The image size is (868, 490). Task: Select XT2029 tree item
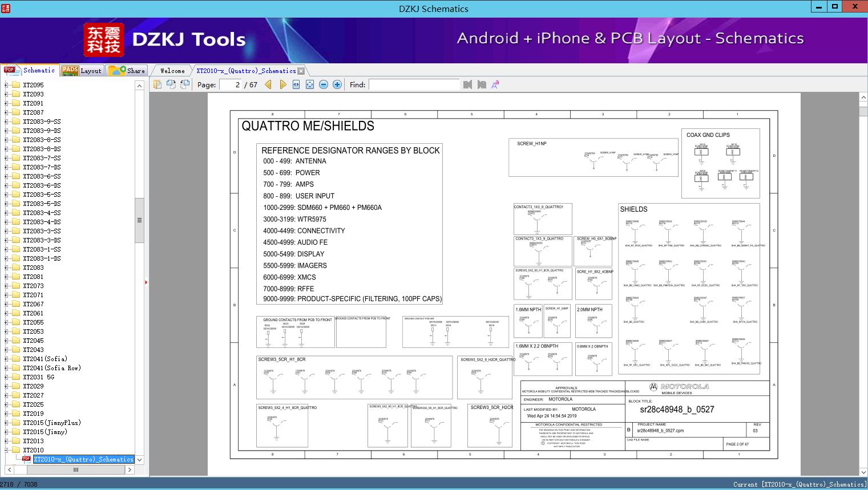pyautogui.click(x=33, y=386)
